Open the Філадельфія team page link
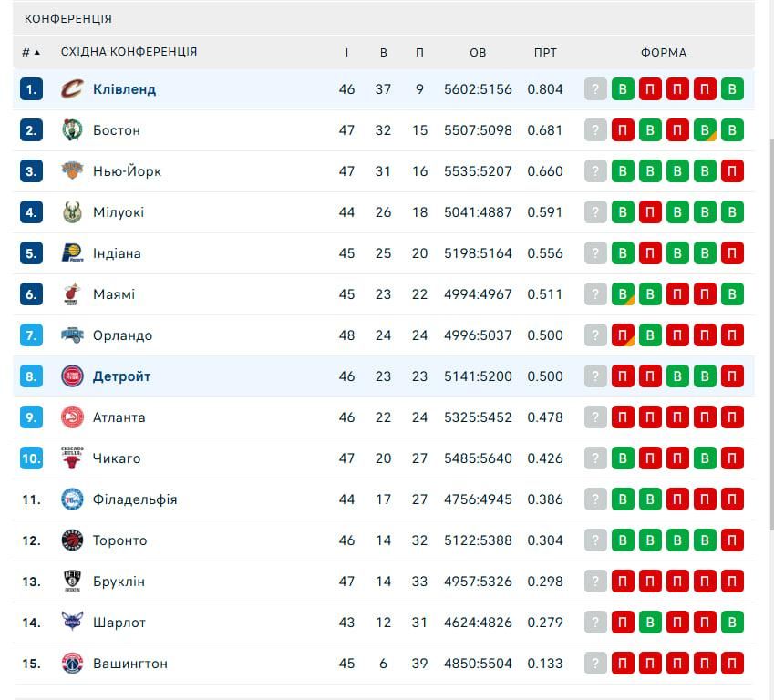 click(x=135, y=499)
